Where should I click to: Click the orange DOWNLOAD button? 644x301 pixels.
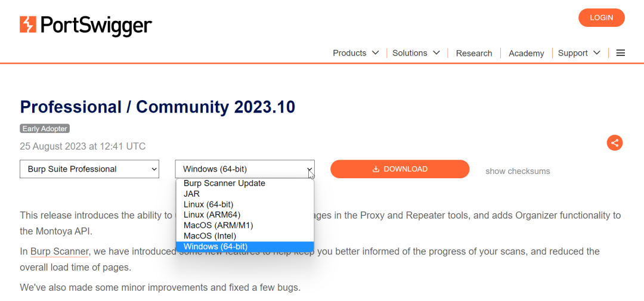pyautogui.click(x=400, y=169)
